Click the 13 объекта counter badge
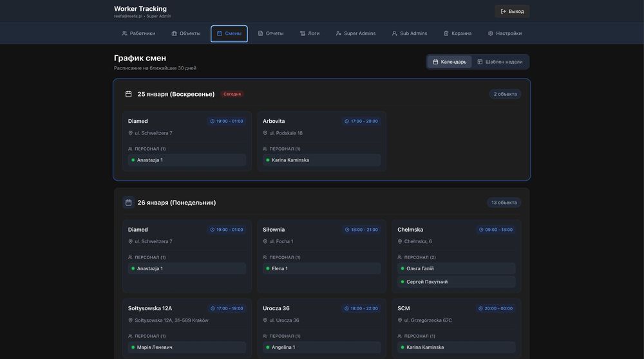 (504, 203)
